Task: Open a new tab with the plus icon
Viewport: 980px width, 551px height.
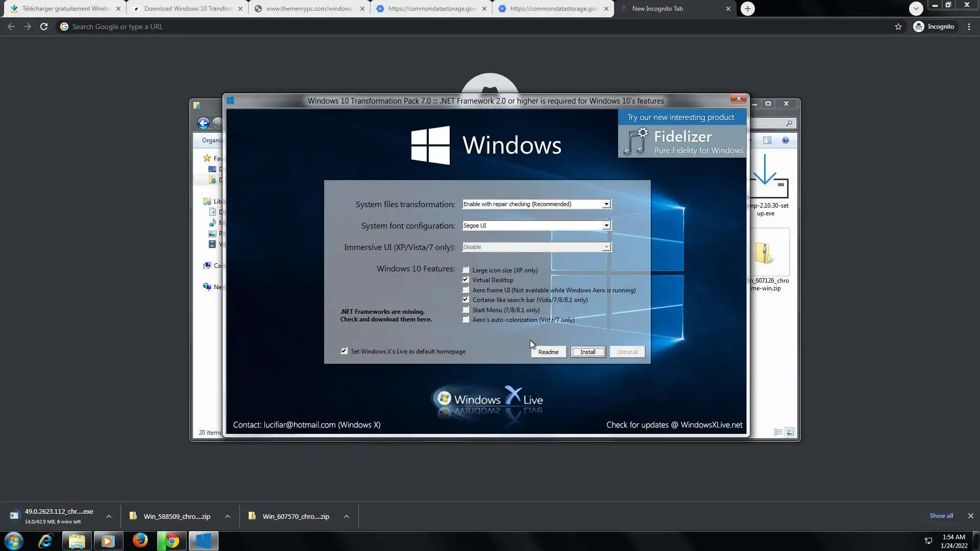Action: click(747, 9)
